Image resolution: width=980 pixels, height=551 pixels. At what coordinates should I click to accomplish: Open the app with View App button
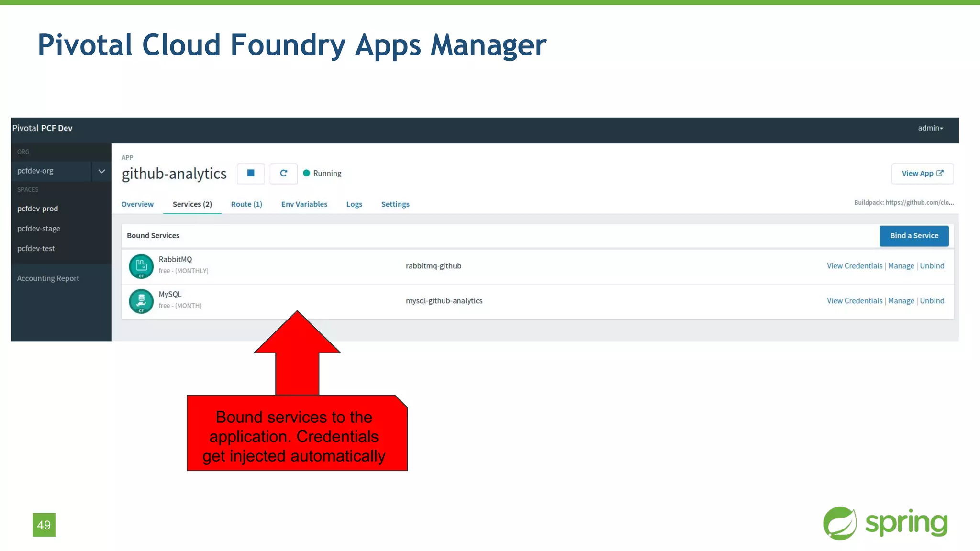click(x=922, y=174)
